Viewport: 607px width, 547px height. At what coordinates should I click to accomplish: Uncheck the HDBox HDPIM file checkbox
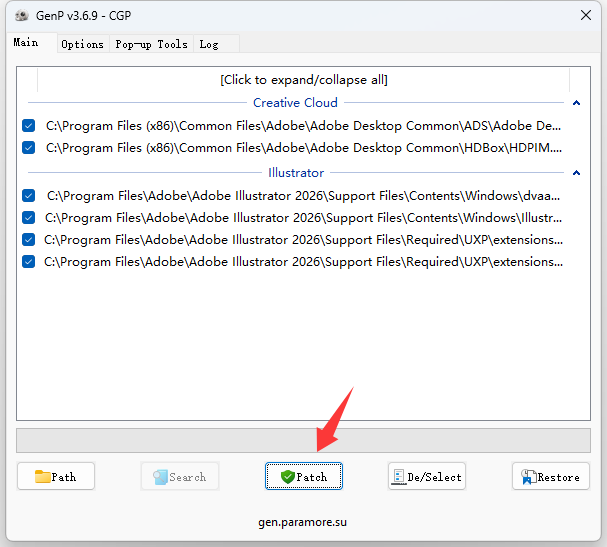click(29, 147)
